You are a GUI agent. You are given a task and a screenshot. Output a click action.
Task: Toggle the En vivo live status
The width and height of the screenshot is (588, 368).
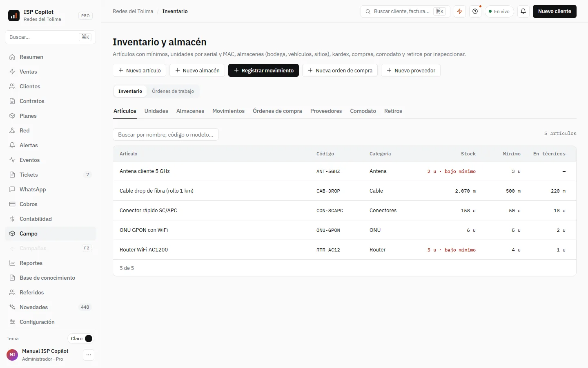499,11
